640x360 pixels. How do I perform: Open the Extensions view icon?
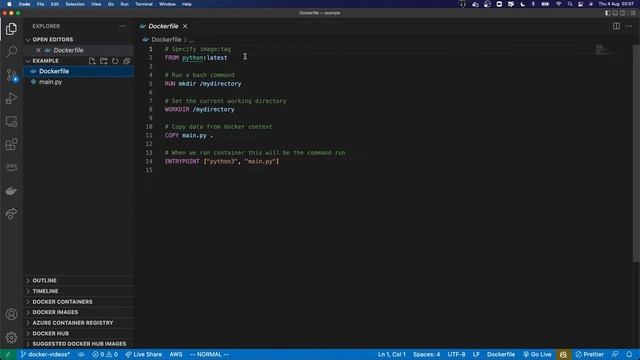pyautogui.click(x=11, y=144)
